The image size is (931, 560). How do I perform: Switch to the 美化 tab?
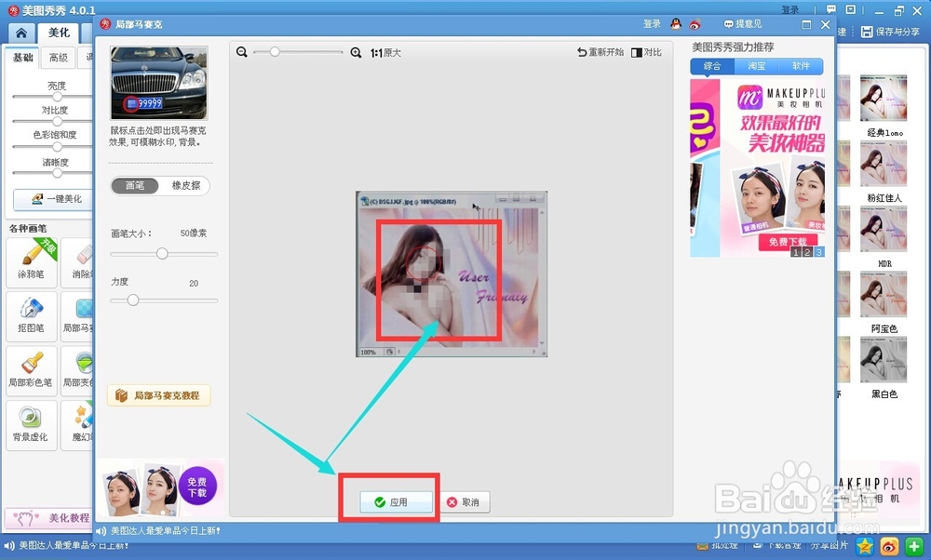click(59, 33)
